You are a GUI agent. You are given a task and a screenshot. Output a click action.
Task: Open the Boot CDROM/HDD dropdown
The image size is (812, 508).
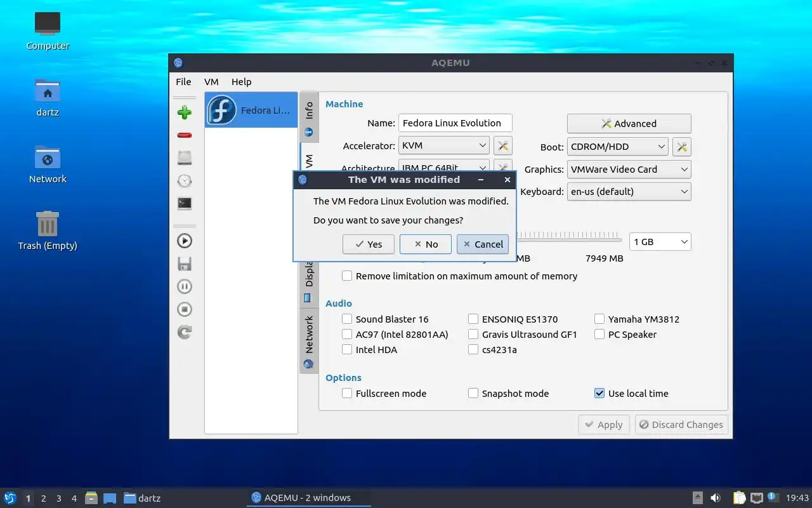pyautogui.click(x=617, y=147)
